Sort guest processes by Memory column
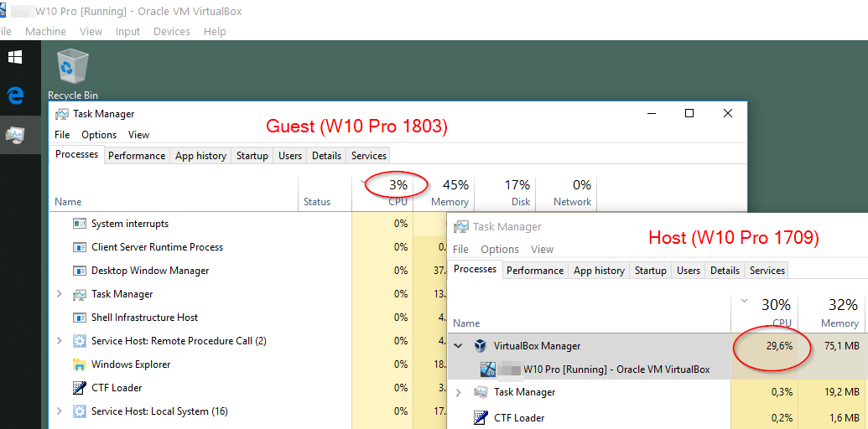868x429 pixels. point(444,194)
